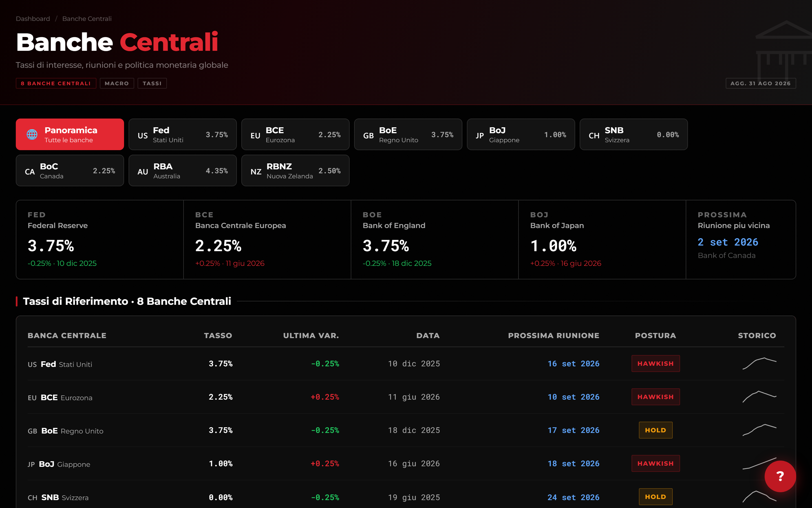Open the BoE Regno Unito tab

(408, 134)
